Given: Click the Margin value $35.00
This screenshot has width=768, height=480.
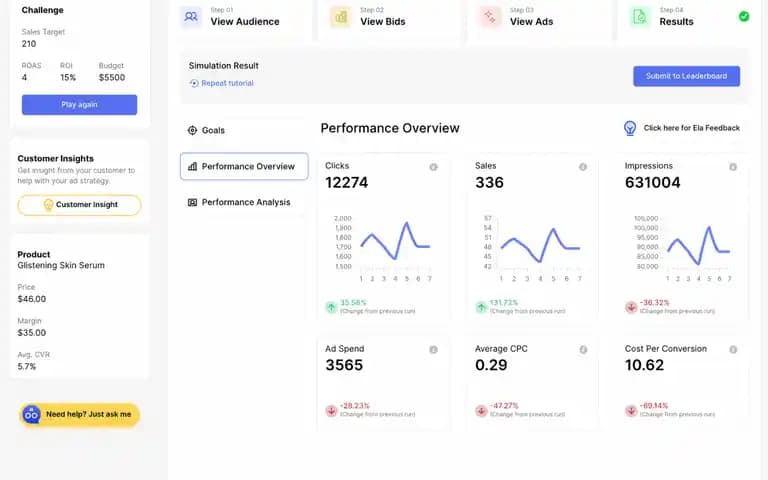Looking at the screenshot, I should click(32, 333).
